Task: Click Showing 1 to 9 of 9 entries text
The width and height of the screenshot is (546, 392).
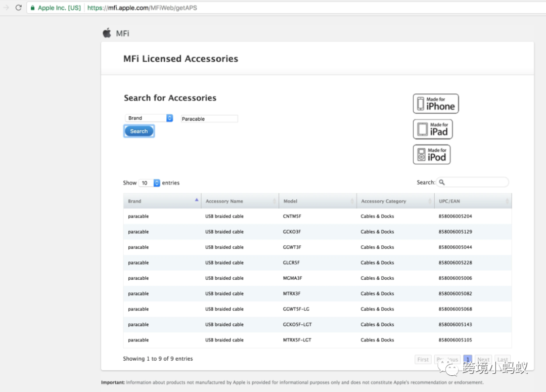Action: (x=158, y=359)
